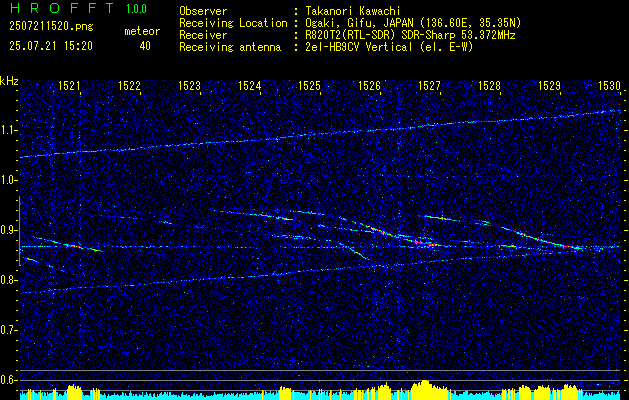Click the gray vertical range bar at left edge
Screen dimensions: 629x400
click(19, 231)
